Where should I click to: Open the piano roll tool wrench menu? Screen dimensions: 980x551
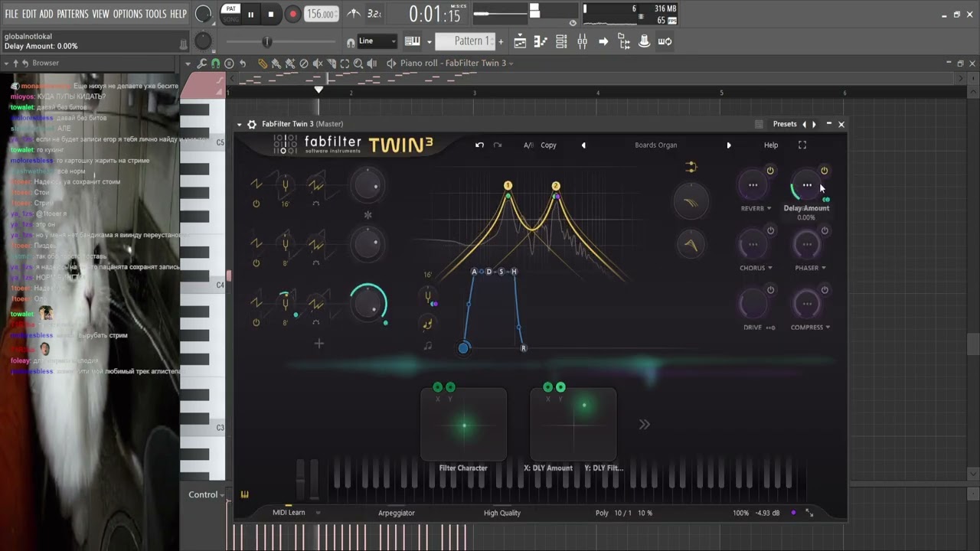(202, 64)
